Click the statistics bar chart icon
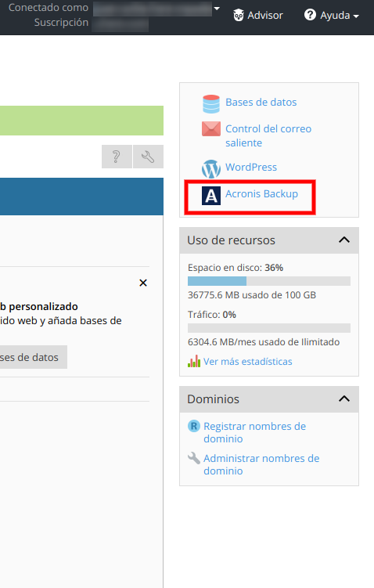 tap(194, 362)
